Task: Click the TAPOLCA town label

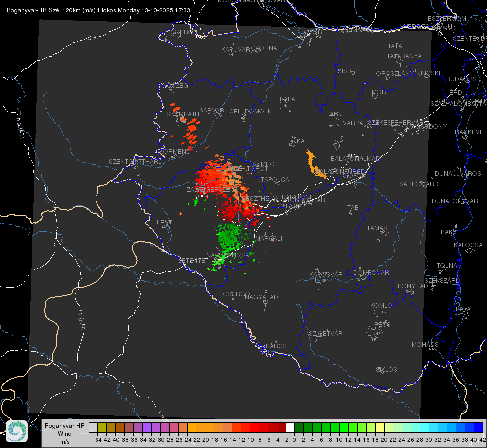Action: (x=275, y=179)
